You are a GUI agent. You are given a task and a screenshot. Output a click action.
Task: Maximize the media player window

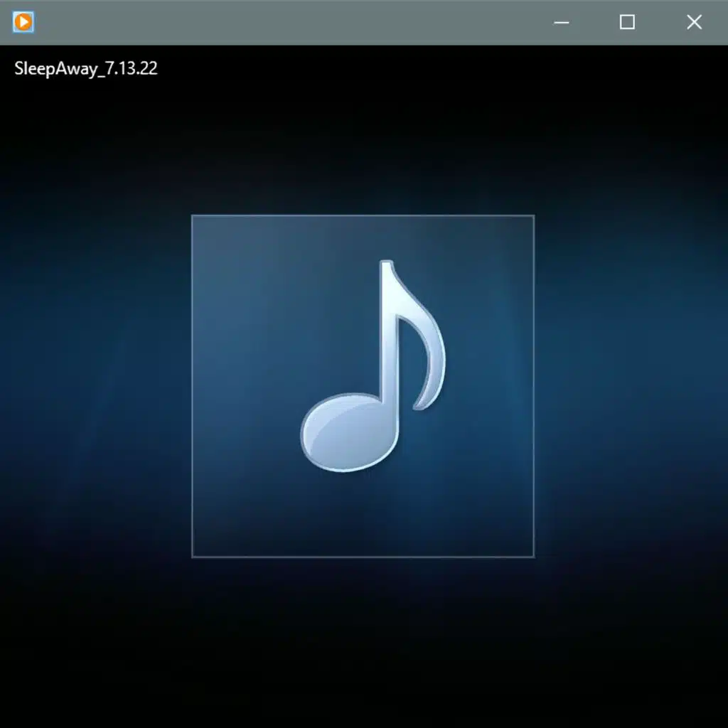(x=627, y=22)
